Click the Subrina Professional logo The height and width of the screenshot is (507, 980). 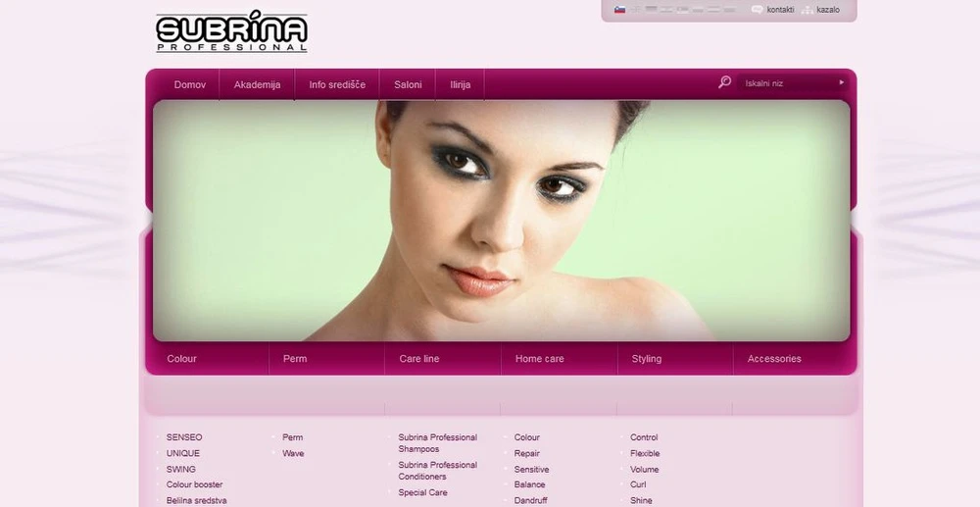tap(231, 32)
